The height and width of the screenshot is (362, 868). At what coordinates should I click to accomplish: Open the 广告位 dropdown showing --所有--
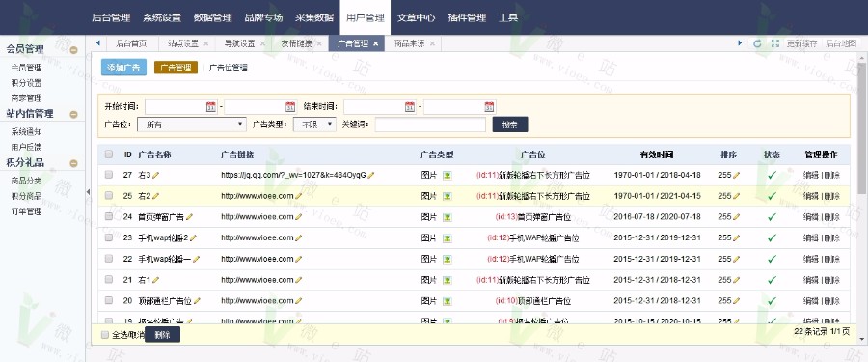pyautogui.click(x=192, y=125)
